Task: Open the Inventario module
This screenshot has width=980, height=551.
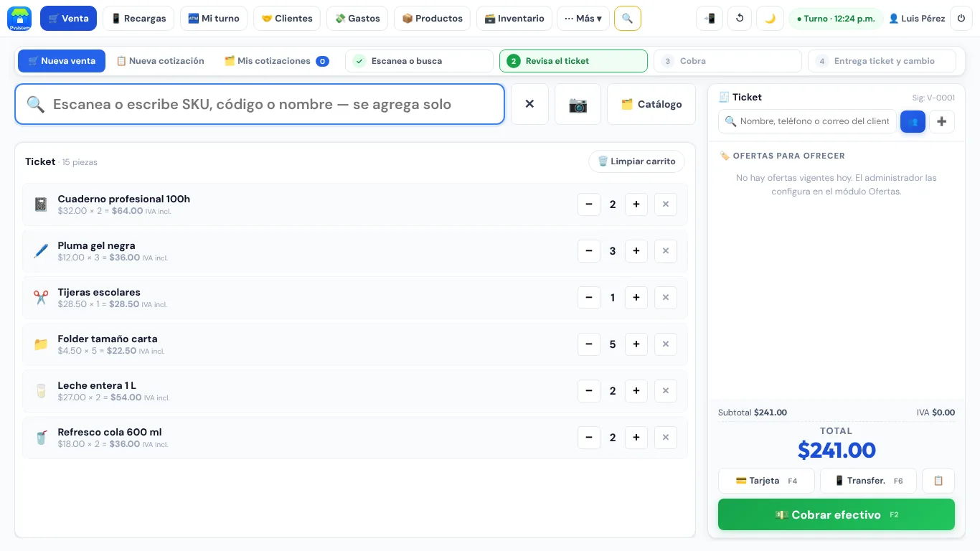Action: pos(514,19)
